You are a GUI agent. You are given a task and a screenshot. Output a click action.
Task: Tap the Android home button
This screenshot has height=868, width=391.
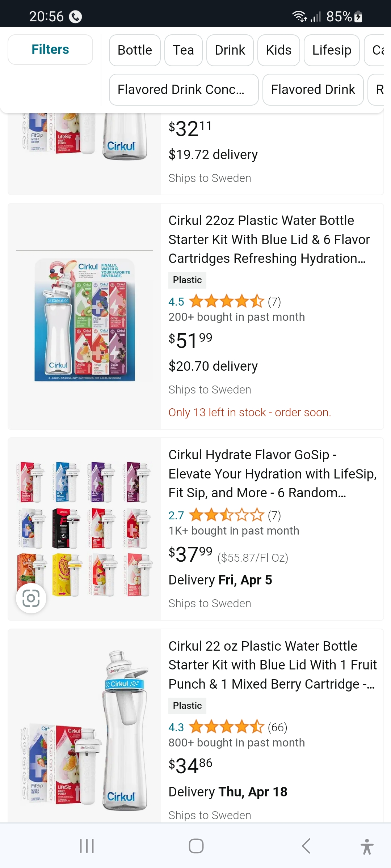(x=196, y=846)
